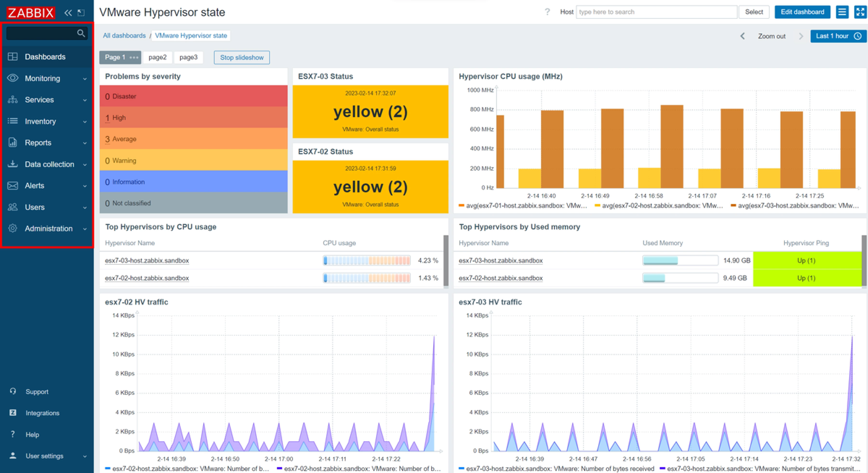Click the Host search input field

tap(656, 12)
